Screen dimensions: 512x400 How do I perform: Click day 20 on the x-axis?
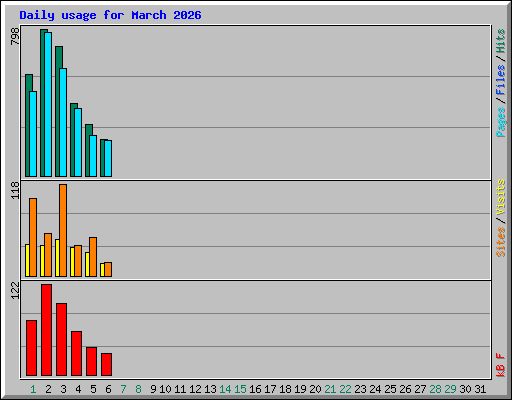tap(315, 389)
